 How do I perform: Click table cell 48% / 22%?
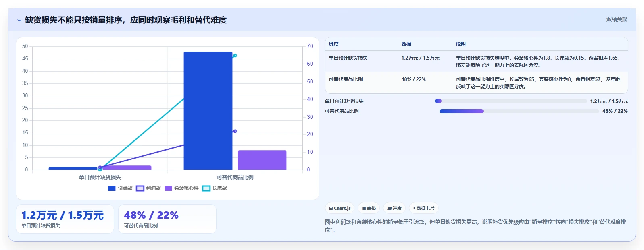tap(413, 79)
